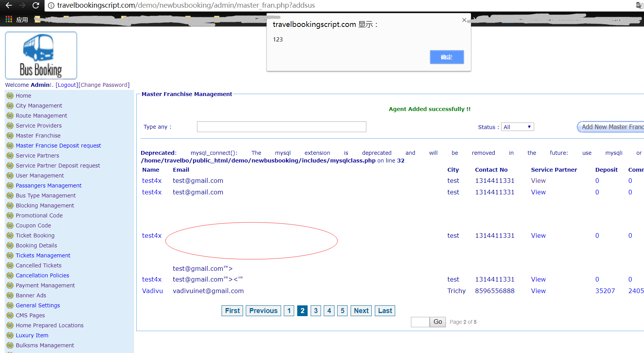Screen dimensions: 644x353
Task: Click the bullet icon beside Bus Type Management
Action: pyautogui.click(x=10, y=196)
